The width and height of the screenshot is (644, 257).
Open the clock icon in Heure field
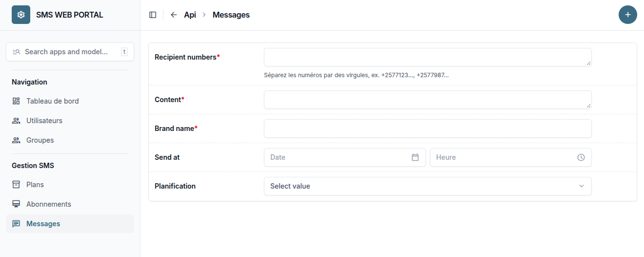click(581, 157)
